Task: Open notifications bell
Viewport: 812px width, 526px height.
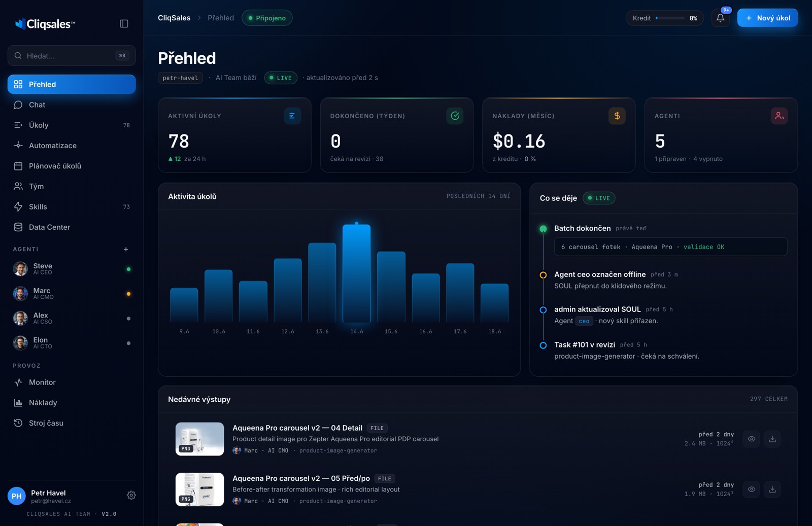Action: [720, 18]
